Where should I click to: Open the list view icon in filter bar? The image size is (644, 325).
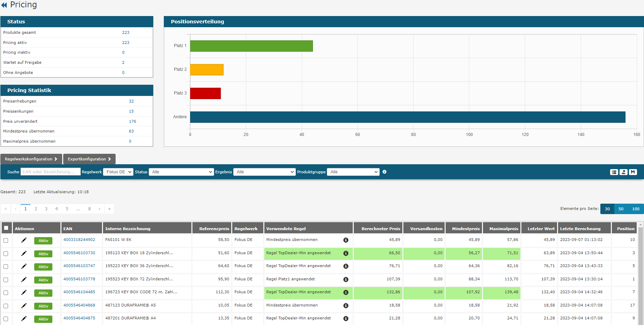click(x=614, y=172)
